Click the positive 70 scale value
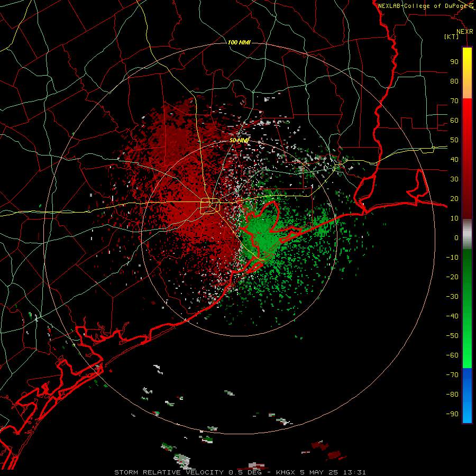Viewport: 476px width, 476px height. pyautogui.click(x=454, y=101)
